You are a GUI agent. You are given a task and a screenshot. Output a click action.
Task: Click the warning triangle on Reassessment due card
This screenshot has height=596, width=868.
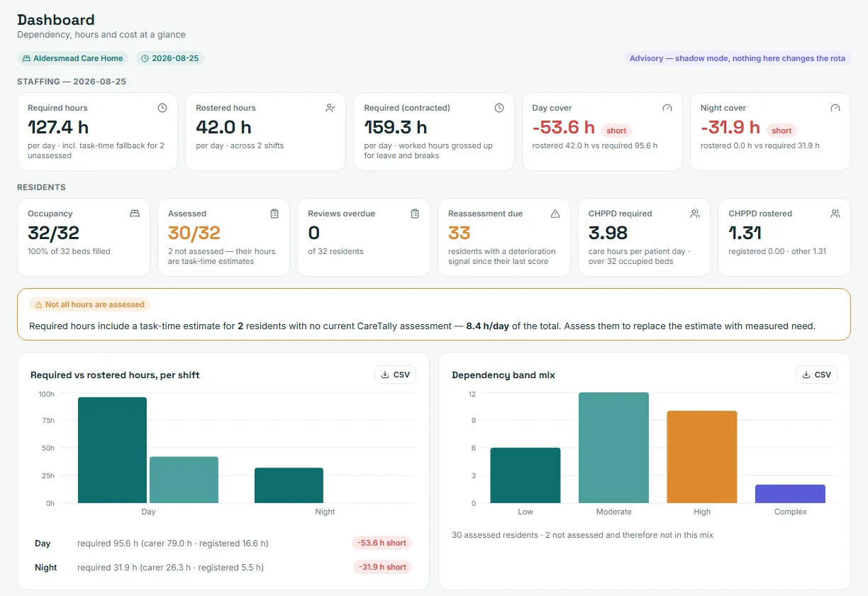point(555,214)
